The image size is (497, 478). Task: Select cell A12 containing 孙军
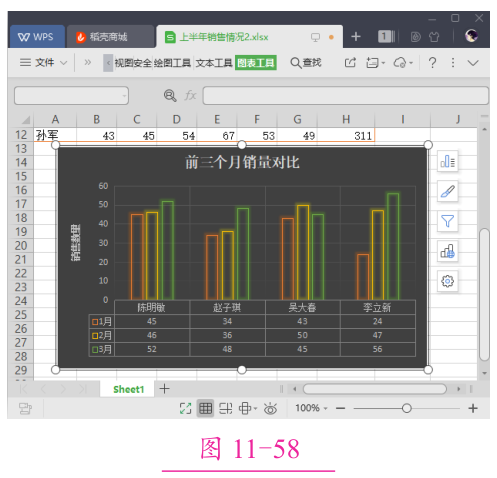tap(55, 135)
